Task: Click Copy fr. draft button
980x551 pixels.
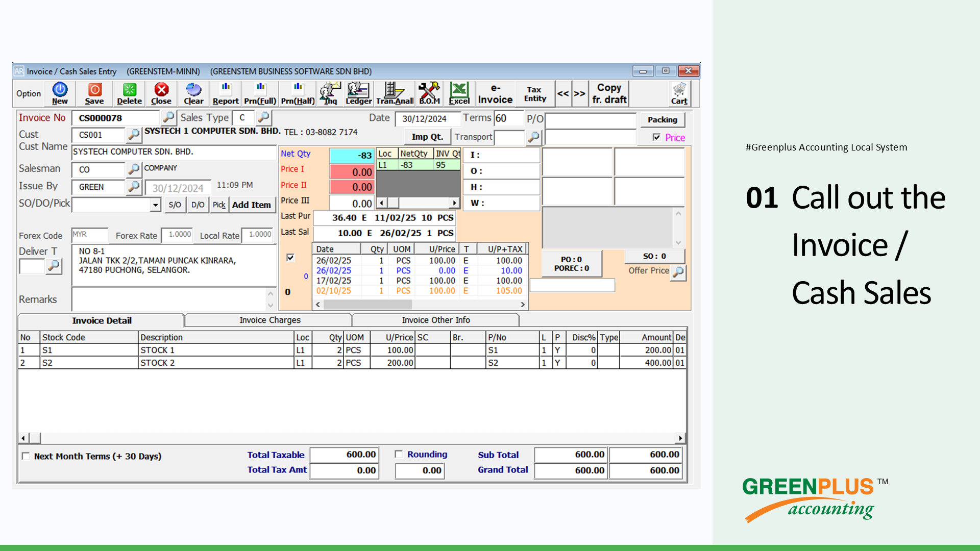Action: click(x=609, y=93)
